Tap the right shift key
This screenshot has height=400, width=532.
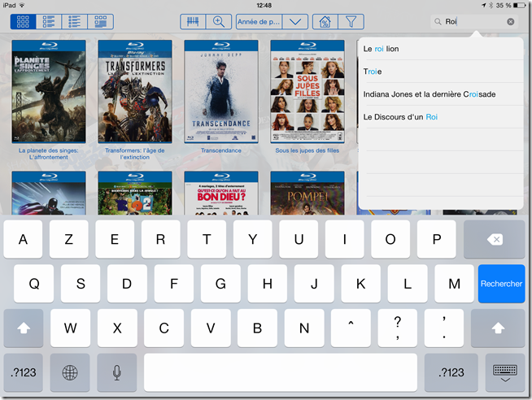click(x=498, y=328)
